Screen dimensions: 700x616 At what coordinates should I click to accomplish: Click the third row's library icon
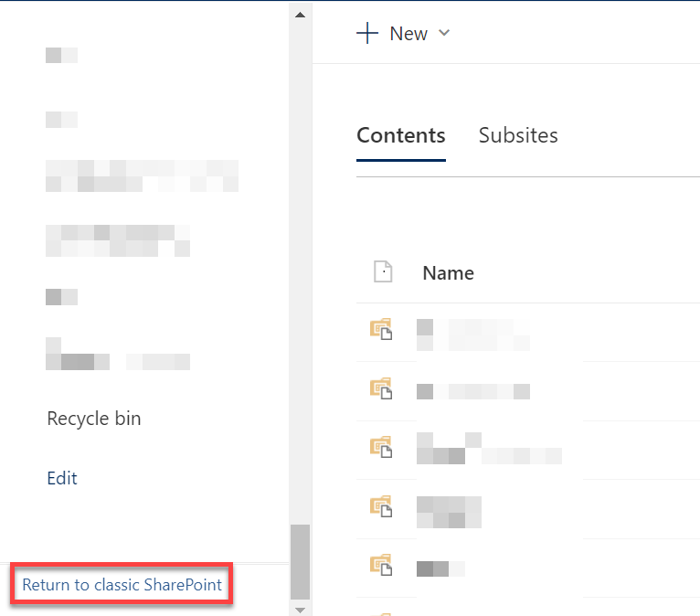pos(380,448)
